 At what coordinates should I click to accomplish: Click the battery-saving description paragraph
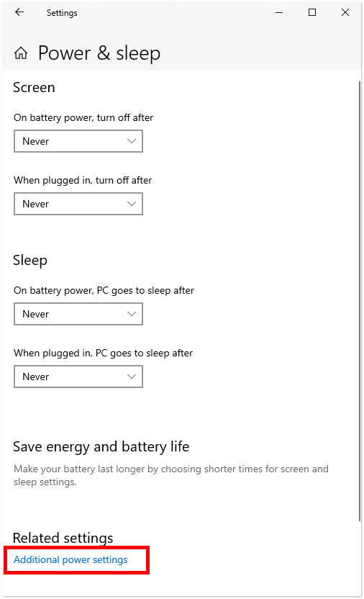[x=171, y=475]
